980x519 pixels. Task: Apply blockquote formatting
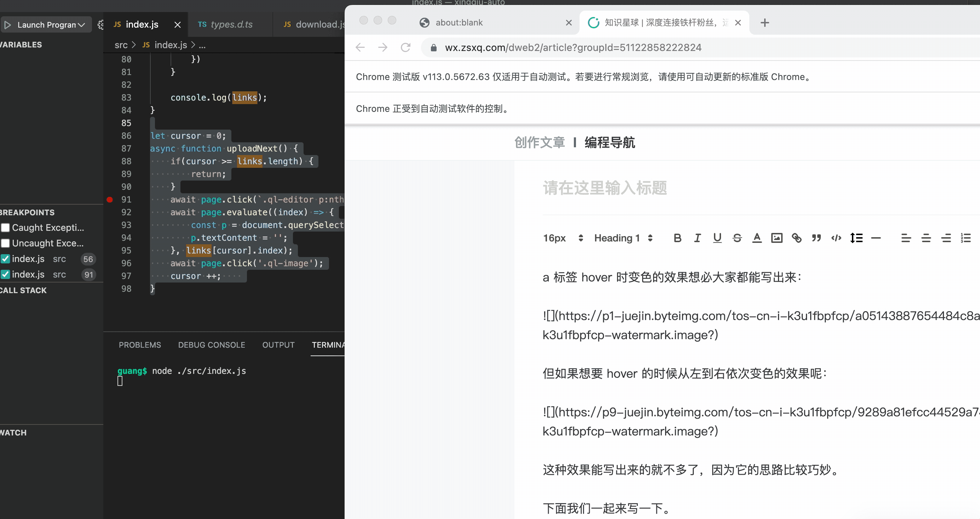(x=816, y=238)
